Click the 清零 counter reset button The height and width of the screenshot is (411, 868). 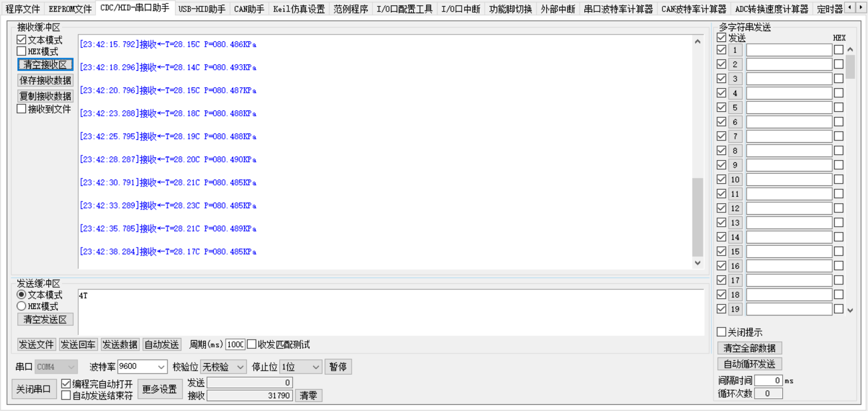coord(309,395)
